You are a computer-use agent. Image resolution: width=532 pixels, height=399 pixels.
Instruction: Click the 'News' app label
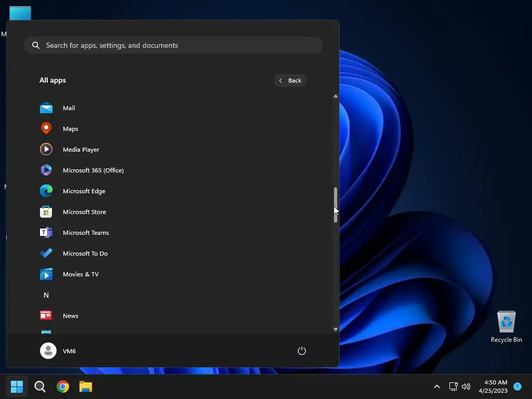tap(71, 315)
